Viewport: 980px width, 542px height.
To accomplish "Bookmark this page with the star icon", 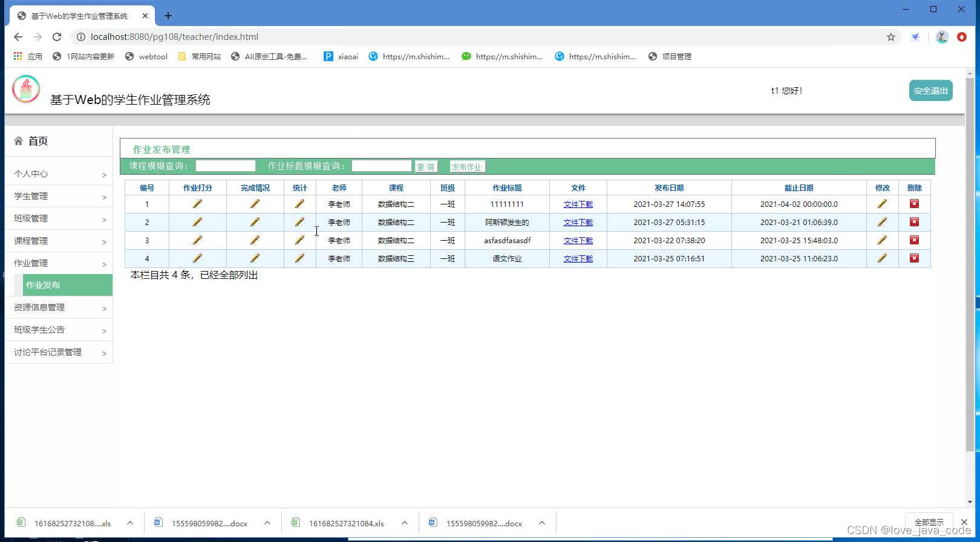I will pos(891,37).
